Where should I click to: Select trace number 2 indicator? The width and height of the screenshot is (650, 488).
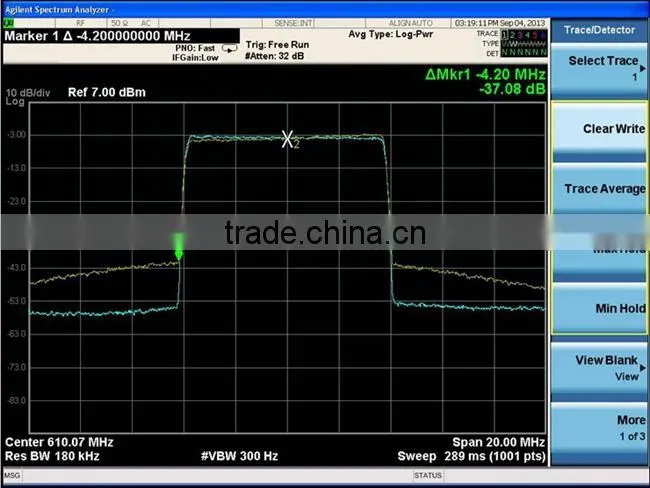(513, 35)
